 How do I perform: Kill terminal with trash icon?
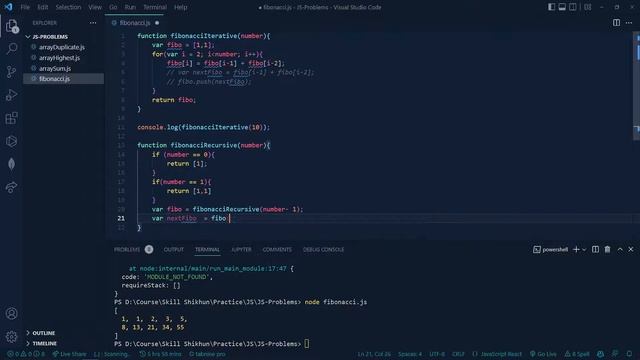click(607, 249)
